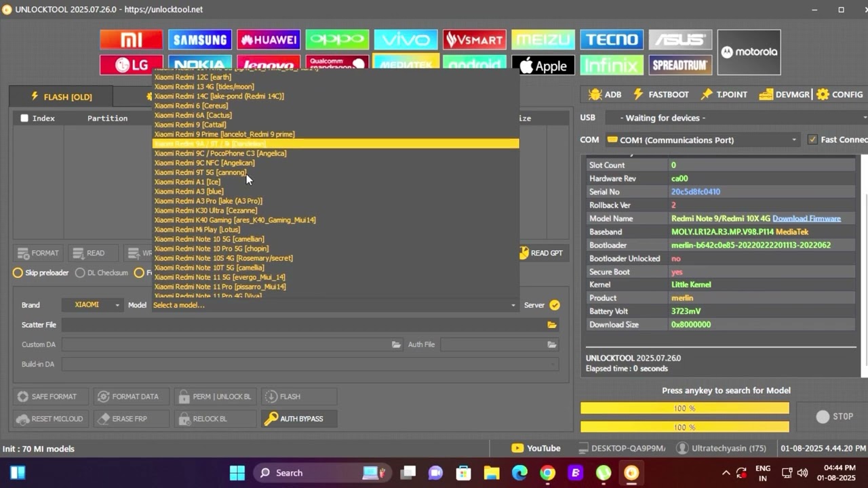Browse for Scatter File with folder icon

[552, 325]
